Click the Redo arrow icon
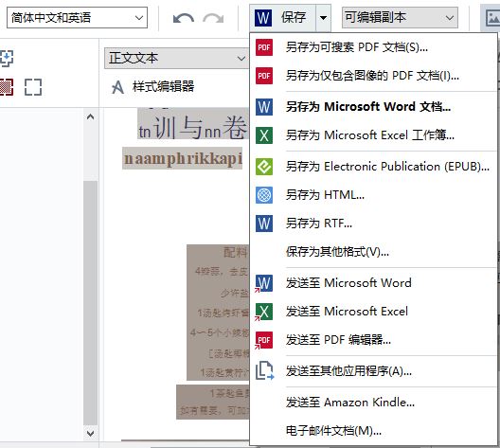500x448 pixels. point(213,18)
